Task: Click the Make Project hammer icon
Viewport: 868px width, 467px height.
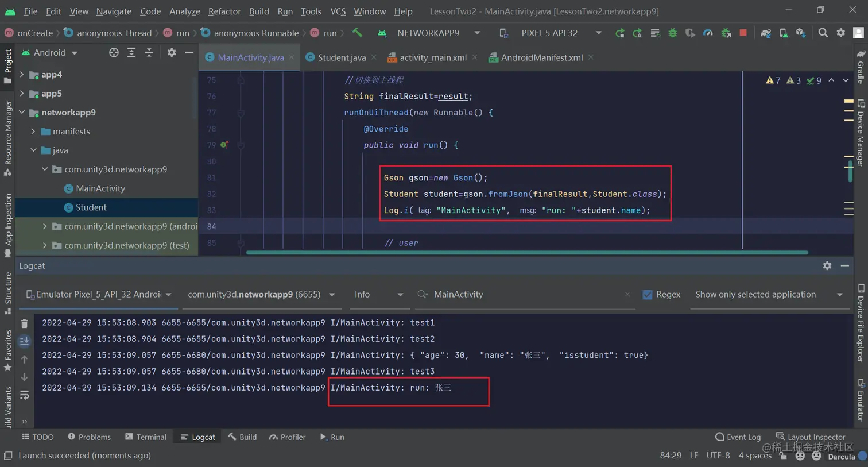Action: pyautogui.click(x=357, y=33)
